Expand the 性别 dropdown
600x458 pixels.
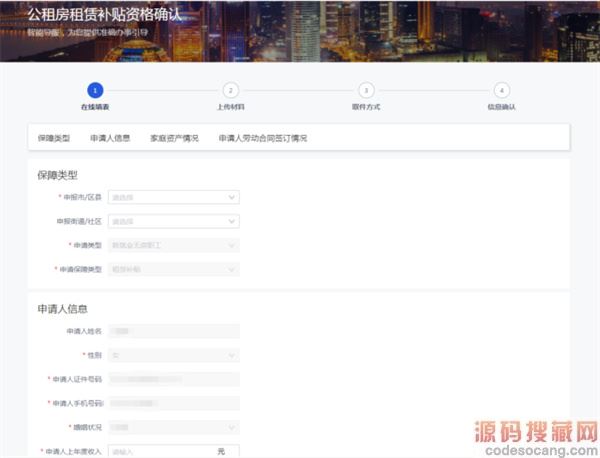pyautogui.click(x=173, y=355)
